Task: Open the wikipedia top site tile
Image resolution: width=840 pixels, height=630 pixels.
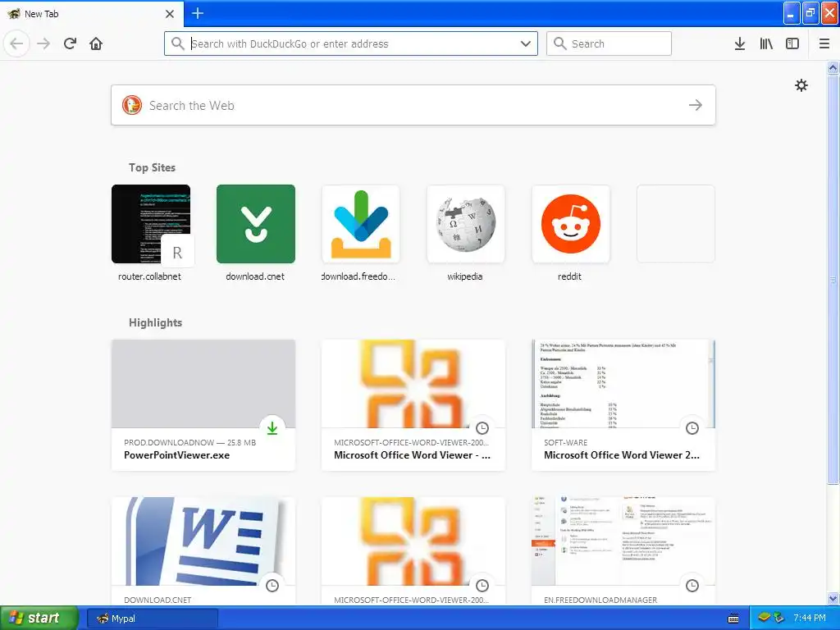Action: tap(466, 233)
